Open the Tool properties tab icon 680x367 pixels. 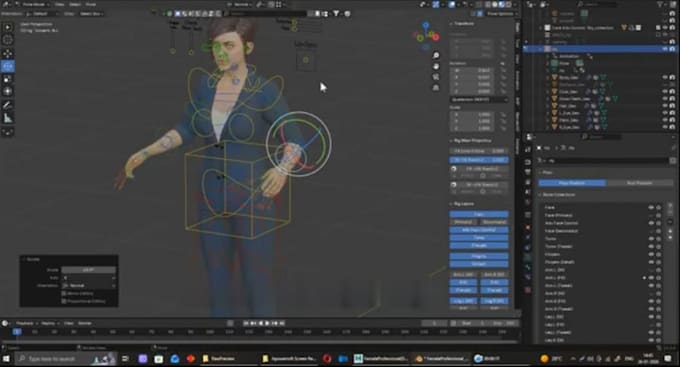coord(528,150)
